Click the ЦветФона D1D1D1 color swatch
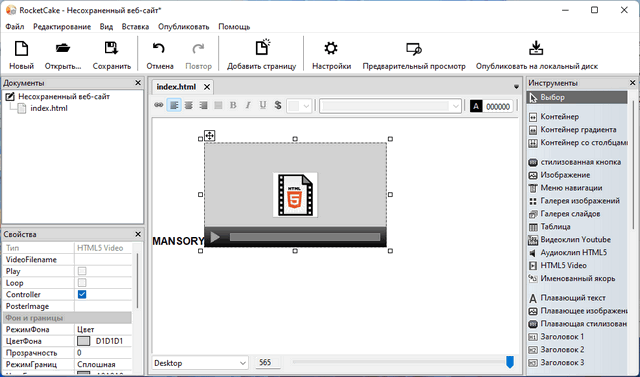 pos(83,341)
